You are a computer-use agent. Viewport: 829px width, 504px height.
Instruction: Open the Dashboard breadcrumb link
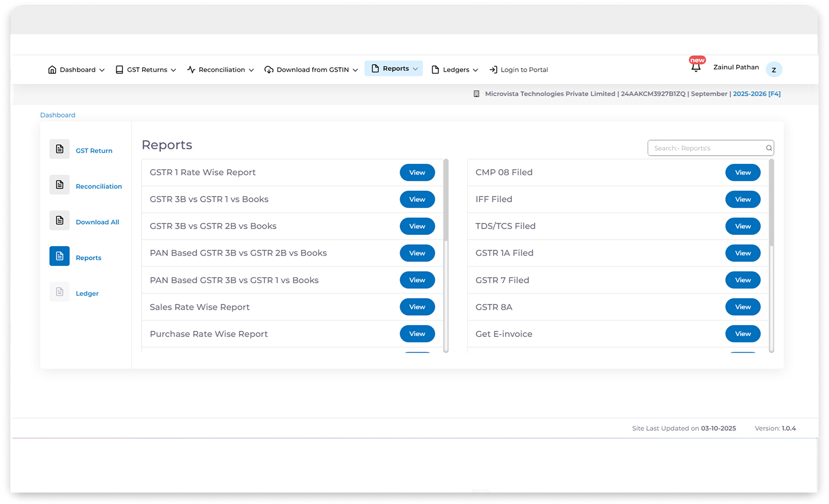click(x=58, y=115)
